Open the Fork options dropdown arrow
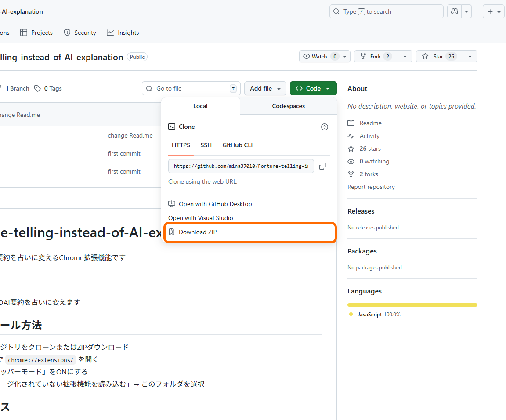This screenshot has width=506, height=420. 405,56
